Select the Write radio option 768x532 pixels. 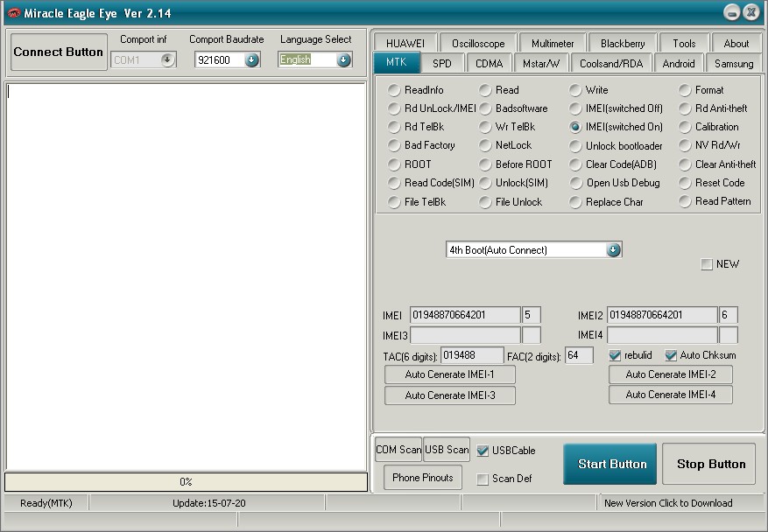tap(588, 90)
